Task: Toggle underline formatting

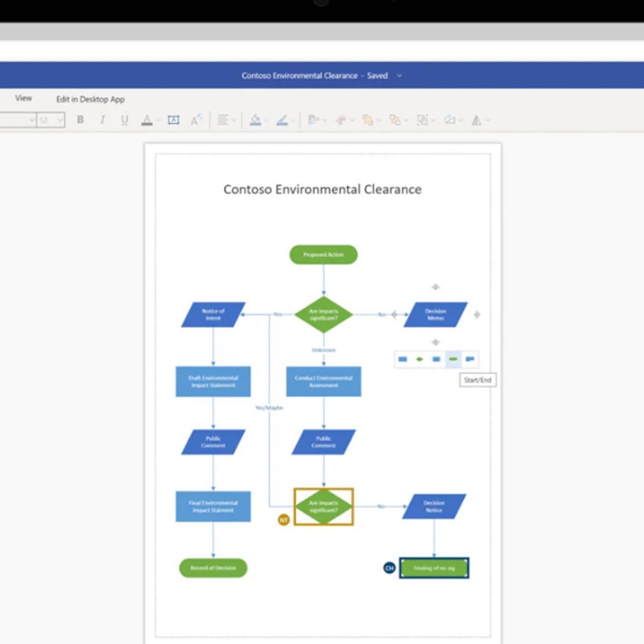Action: (124, 120)
